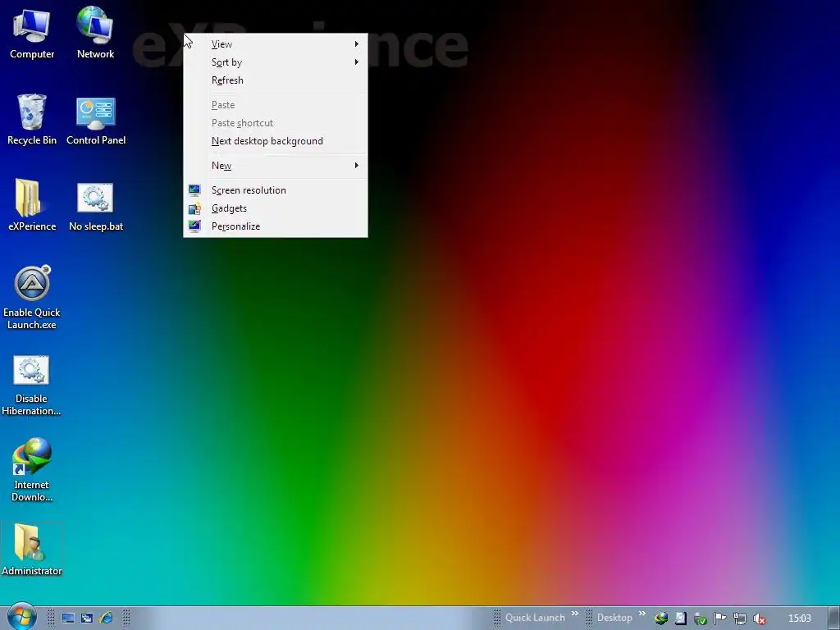Open the clock showing 15:03
Image resolution: width=840 pixels, height=630 pixels.
(x=799, y=619)
